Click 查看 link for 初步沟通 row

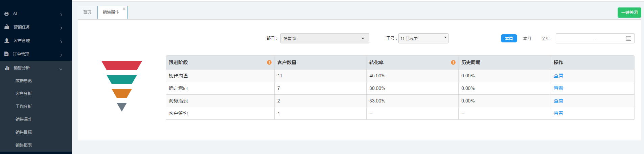(558, 76)
